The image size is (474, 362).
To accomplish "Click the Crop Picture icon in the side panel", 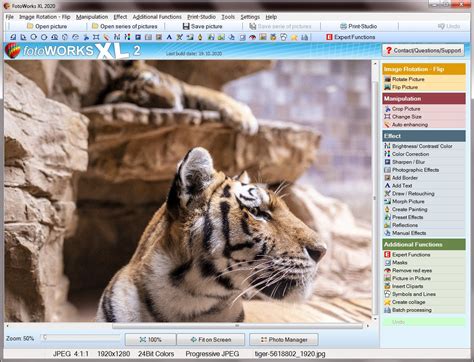I will 387,109.
